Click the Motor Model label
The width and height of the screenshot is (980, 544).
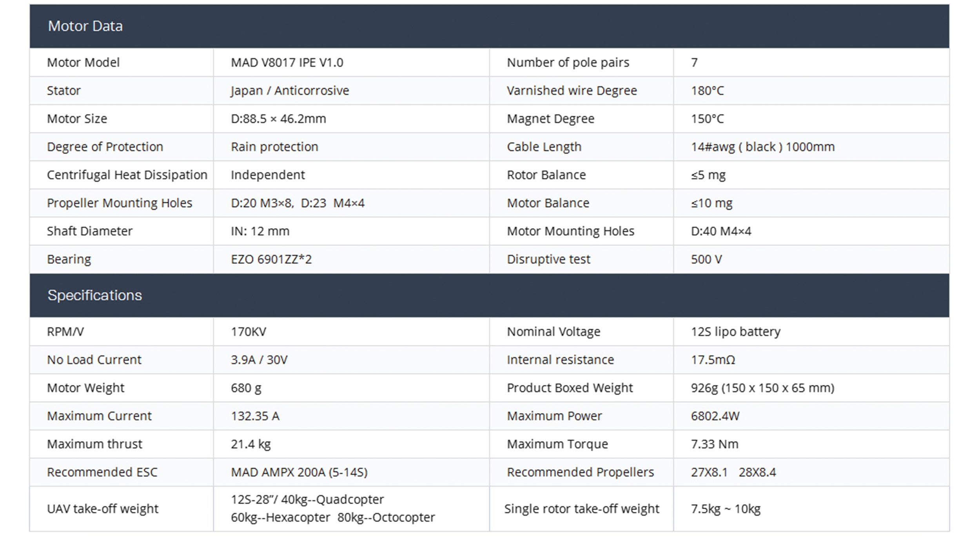click(83, 63)
